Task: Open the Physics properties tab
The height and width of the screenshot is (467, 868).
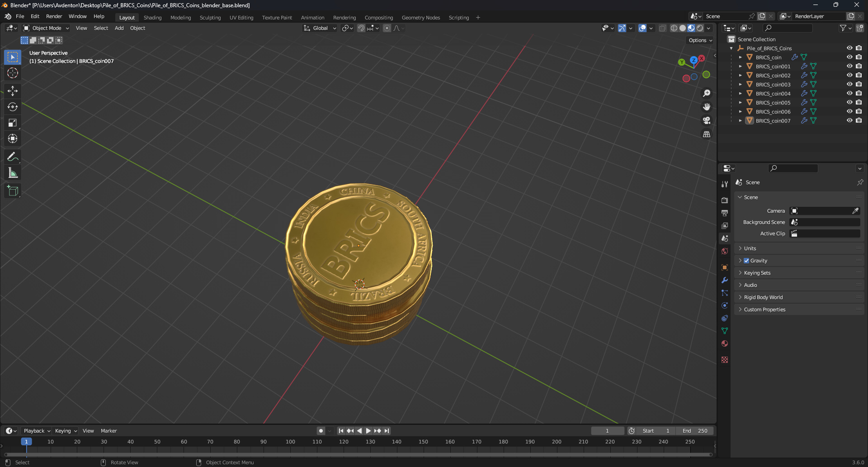Action: coord(725,305)
